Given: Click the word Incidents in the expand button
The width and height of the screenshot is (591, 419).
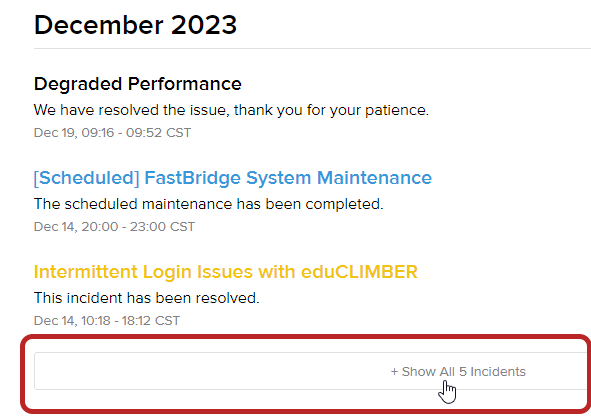Looking at the screenshot, I should click(x=498, y=372).
